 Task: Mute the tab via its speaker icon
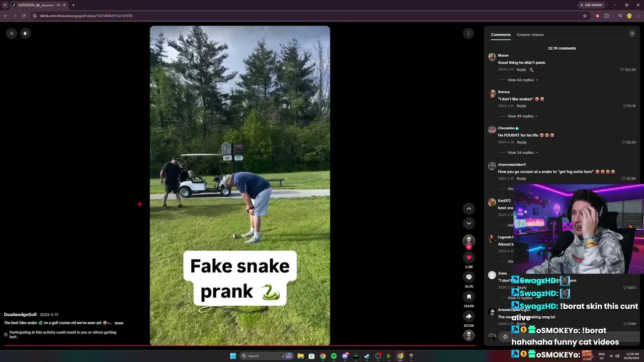(58, 5)
